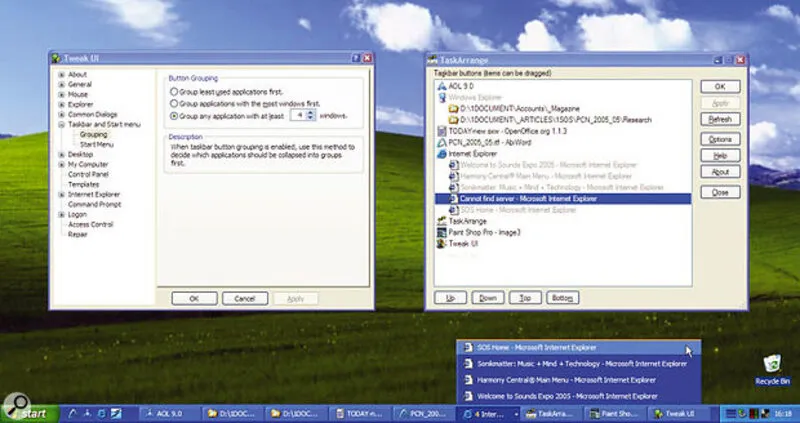
Task: Select Command Prompt in Tweak UI tree
Action: pos(94,205)
